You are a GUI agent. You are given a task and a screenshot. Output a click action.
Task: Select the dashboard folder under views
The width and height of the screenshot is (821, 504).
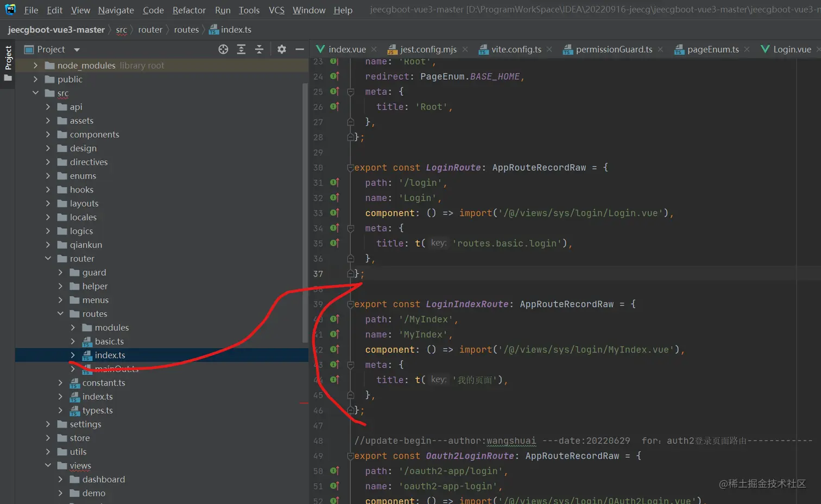tap(103, 480)
